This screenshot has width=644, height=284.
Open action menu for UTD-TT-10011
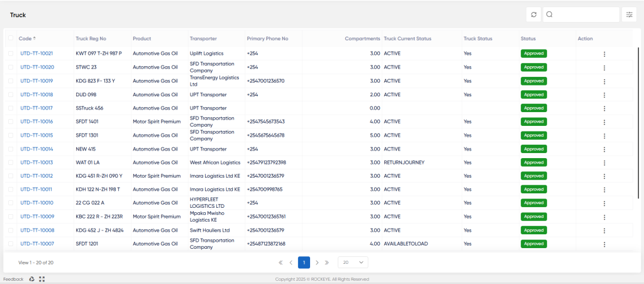pos(604,190)
